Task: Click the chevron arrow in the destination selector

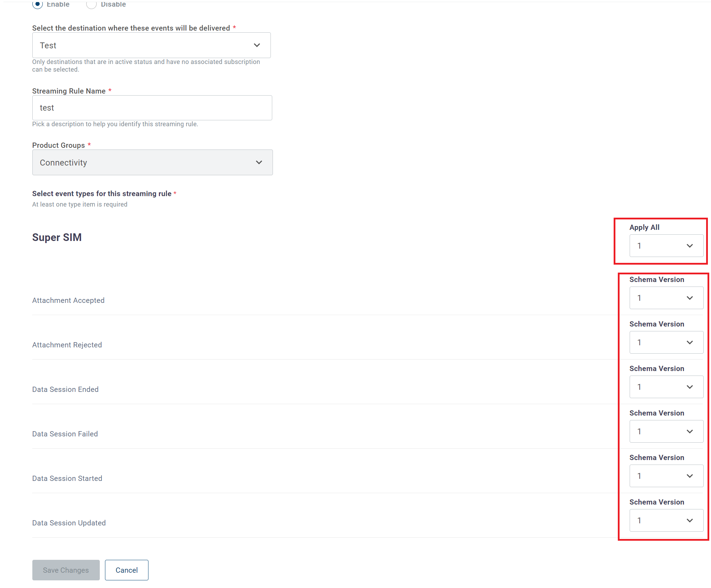Action: (257, 45)
